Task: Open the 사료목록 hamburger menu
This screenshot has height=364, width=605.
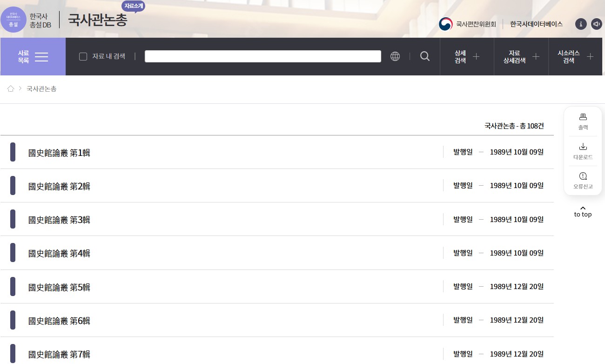Action: point(33,56)
